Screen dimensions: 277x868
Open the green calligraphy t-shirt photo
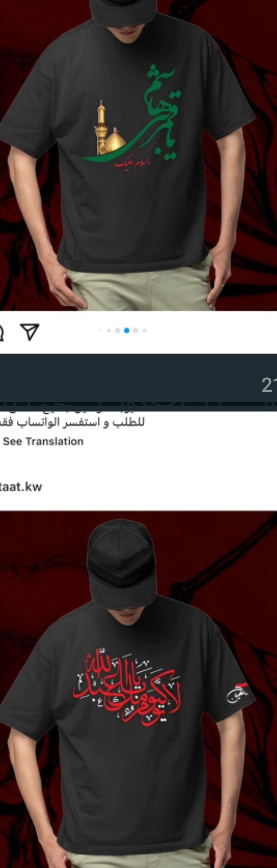[x=138, y=155]
